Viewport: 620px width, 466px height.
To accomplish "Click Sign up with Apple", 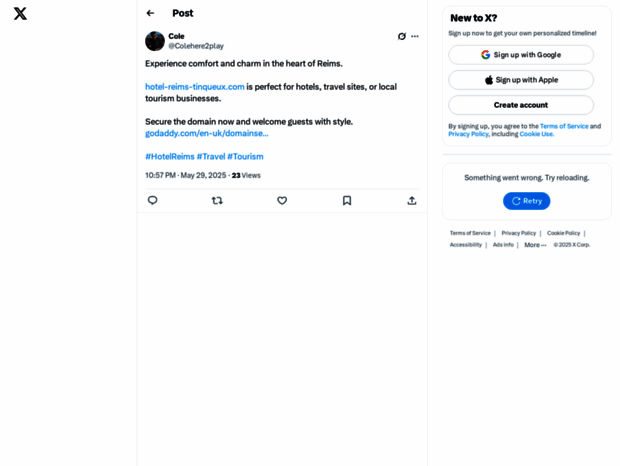I will [x=521, y=80].
